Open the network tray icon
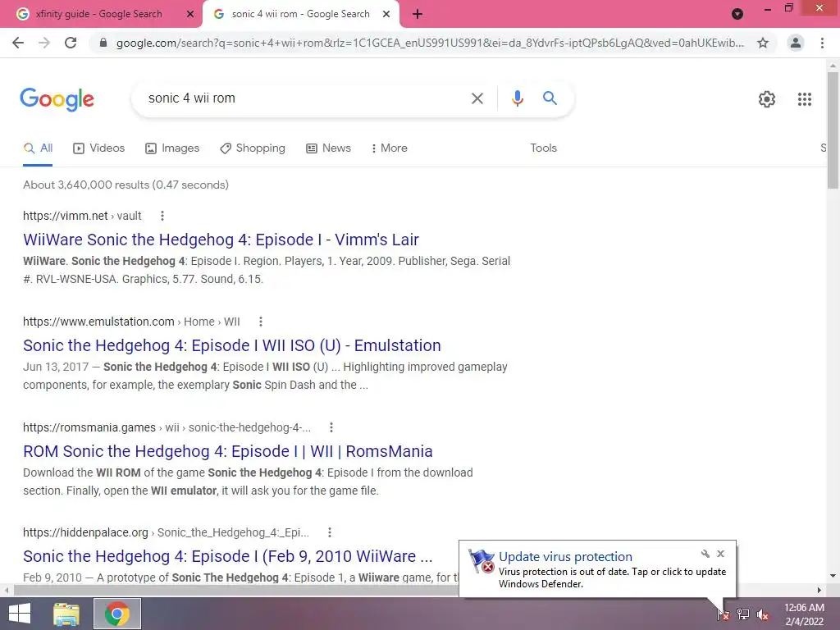The height and width of the screenshot is (630, 840). tap(742, 614)
